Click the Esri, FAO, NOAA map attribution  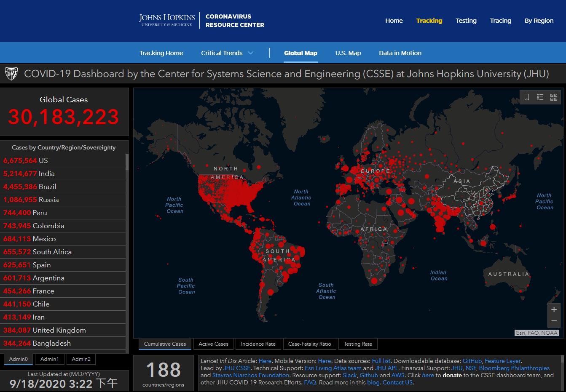click(537, 333)
